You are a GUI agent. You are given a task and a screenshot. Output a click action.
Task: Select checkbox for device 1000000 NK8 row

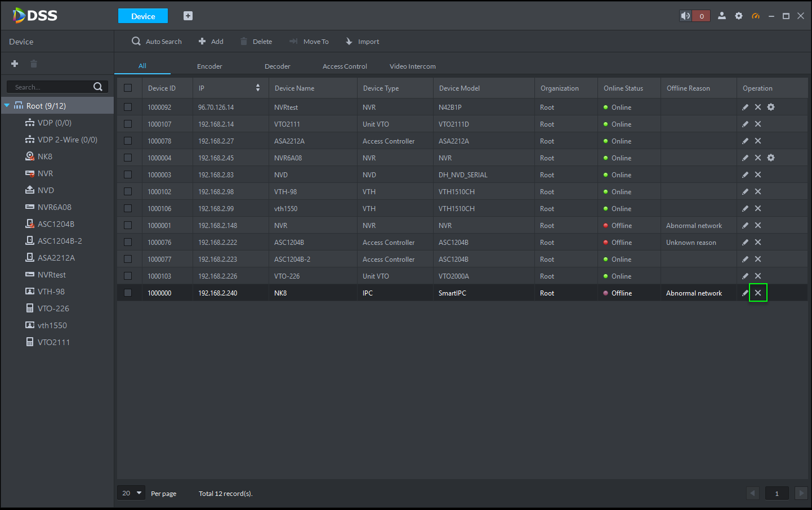tap(128, 293)
